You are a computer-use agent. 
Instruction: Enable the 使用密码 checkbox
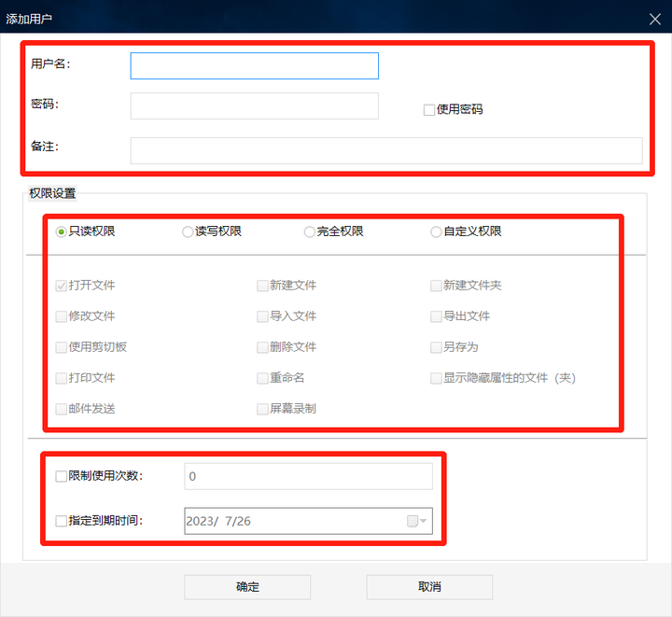tap(429, 110)
